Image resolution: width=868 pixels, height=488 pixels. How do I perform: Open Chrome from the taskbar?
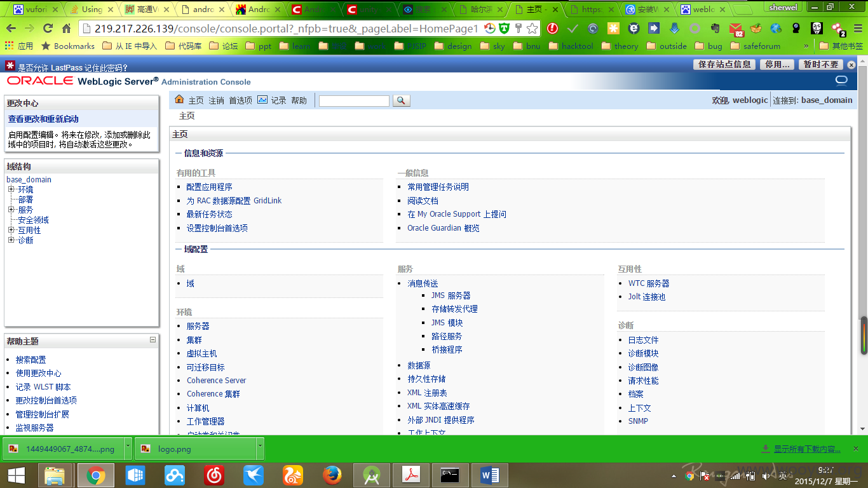coord(96,475)
